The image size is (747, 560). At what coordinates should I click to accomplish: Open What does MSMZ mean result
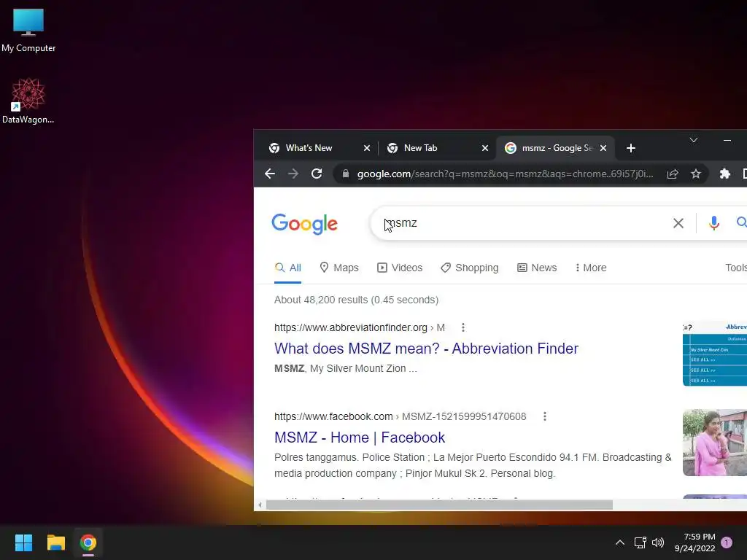[x=426, y=349]
